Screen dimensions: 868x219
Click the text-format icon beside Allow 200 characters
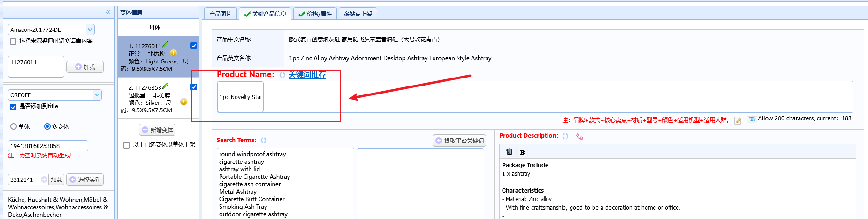click(752, 119)
